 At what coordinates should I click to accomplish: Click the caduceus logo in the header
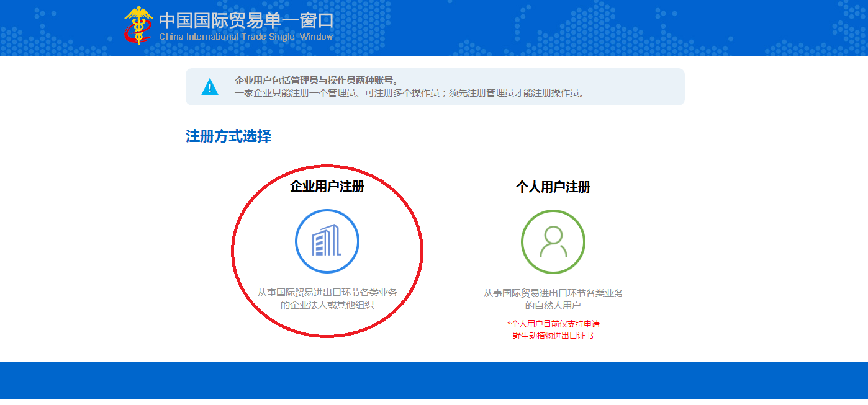(138, 26)
